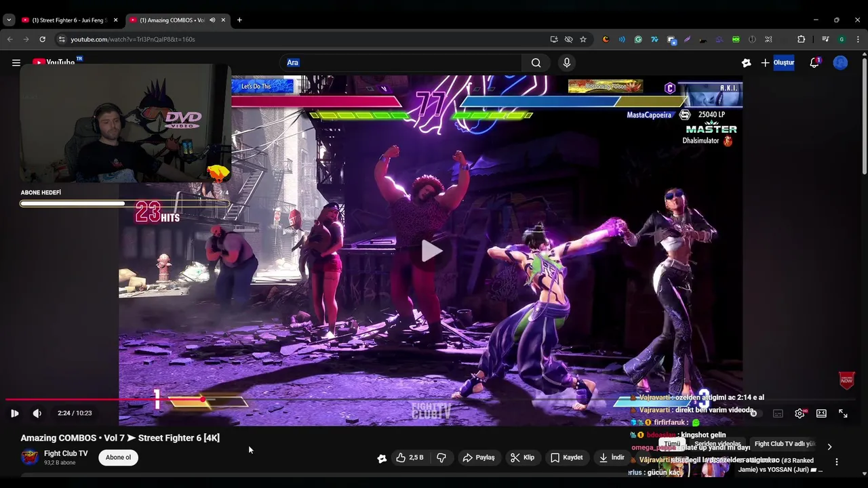
Task: Click the search magnifier button
Action: click(x=536, y=62)
